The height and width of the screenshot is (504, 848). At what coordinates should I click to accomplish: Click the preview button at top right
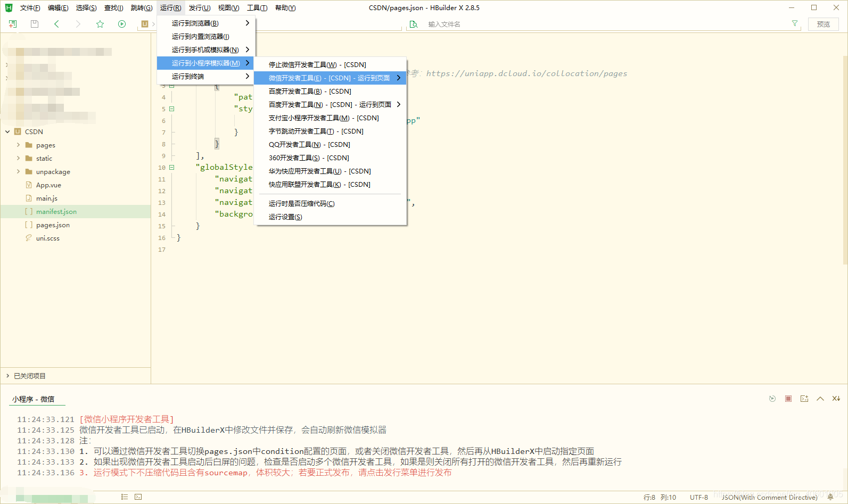click(x=824, y=24)
